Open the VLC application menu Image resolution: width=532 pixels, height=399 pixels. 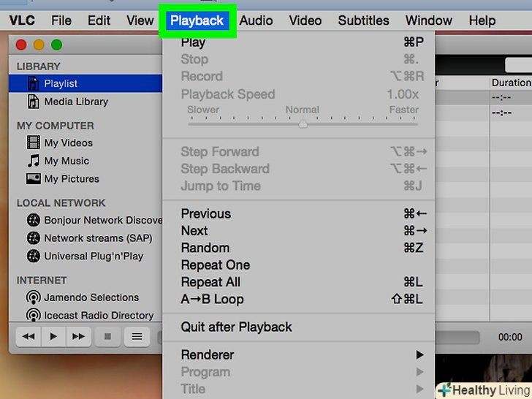[x=22, y=20]
